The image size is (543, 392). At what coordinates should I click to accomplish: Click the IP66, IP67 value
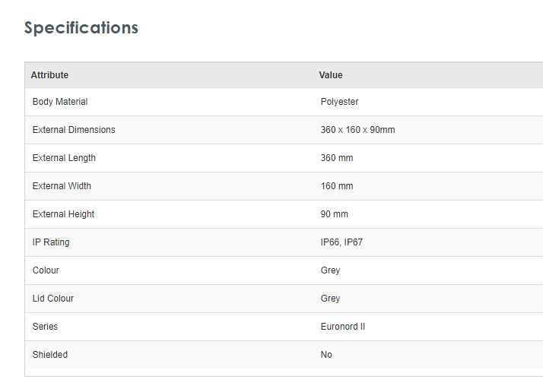(x=343, y=242)
